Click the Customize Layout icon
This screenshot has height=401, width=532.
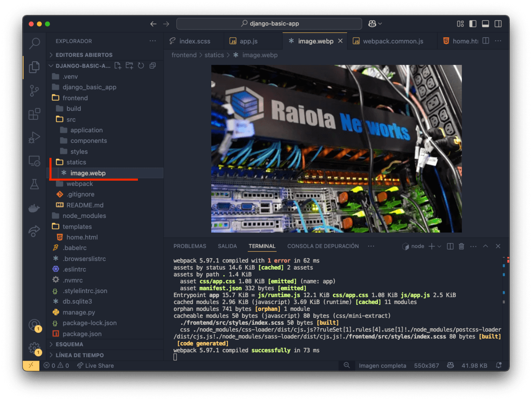coord(461,24)
